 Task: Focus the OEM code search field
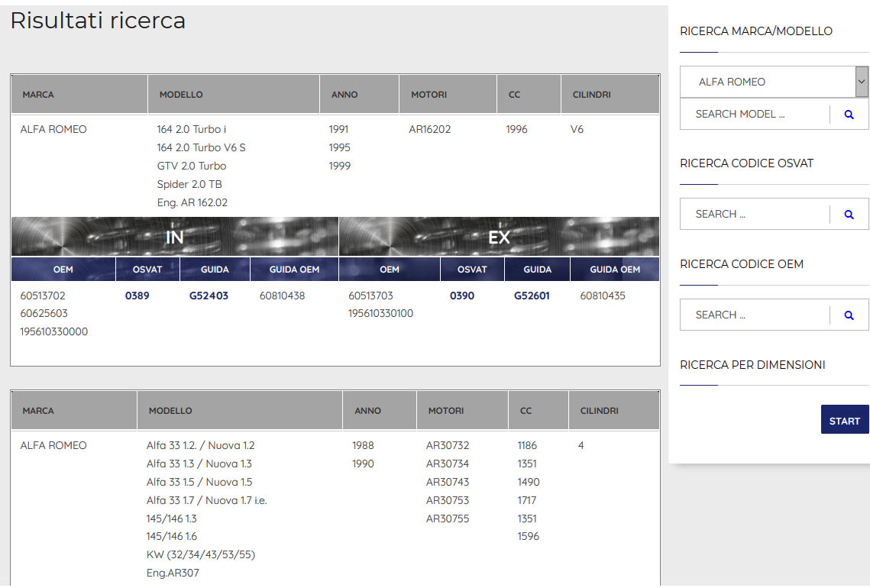[x=754, y=315]
